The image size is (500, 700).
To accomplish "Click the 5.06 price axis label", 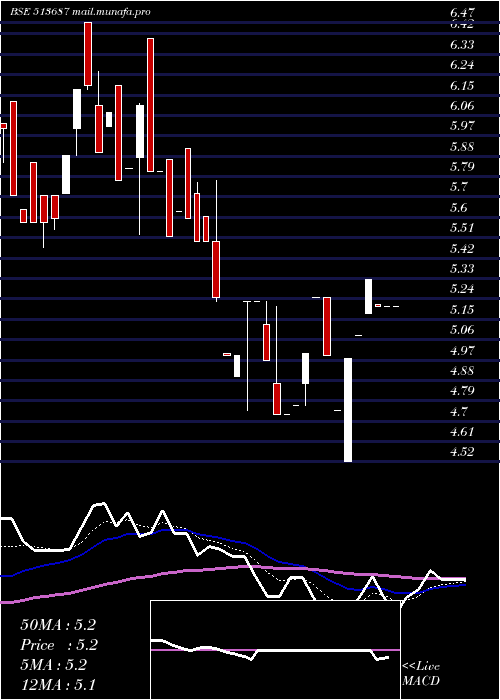I will pyautogui.click(x=462, y=330).
